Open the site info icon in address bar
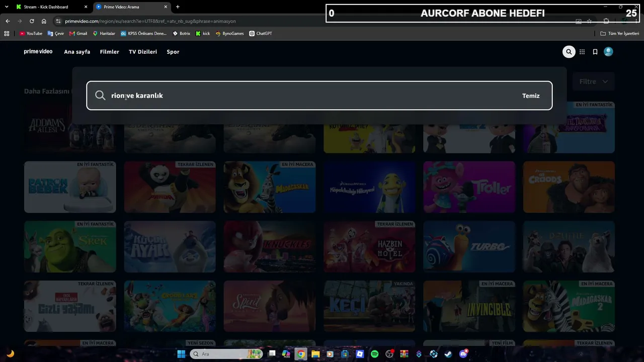 pos(58,21)
